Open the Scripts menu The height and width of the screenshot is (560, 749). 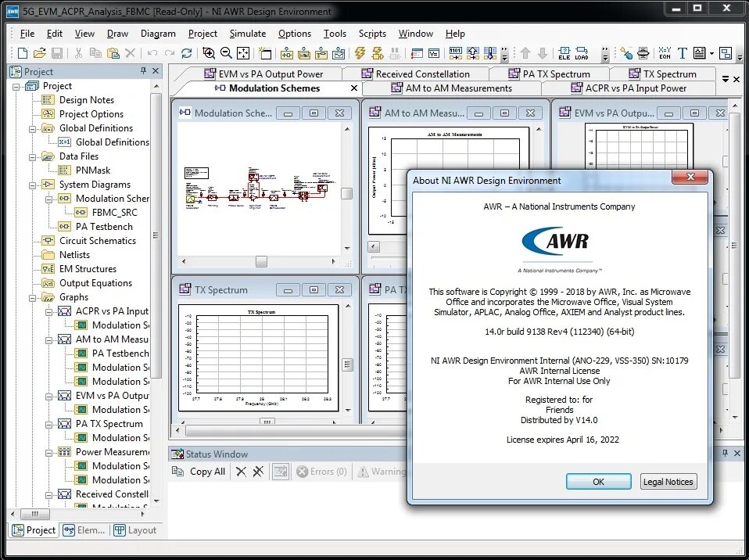pyautogui.click(x=372, y=34)
